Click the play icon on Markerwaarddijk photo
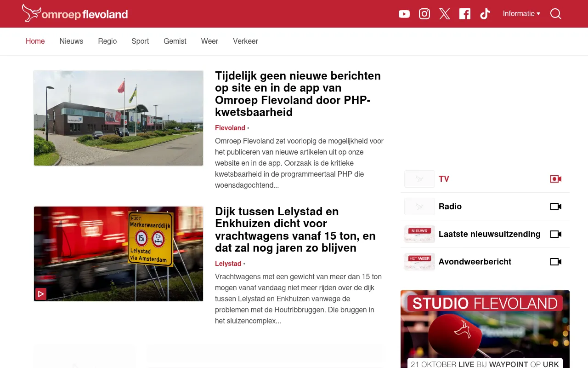Viewport: 588px width, 368px height. pos(41,294)
